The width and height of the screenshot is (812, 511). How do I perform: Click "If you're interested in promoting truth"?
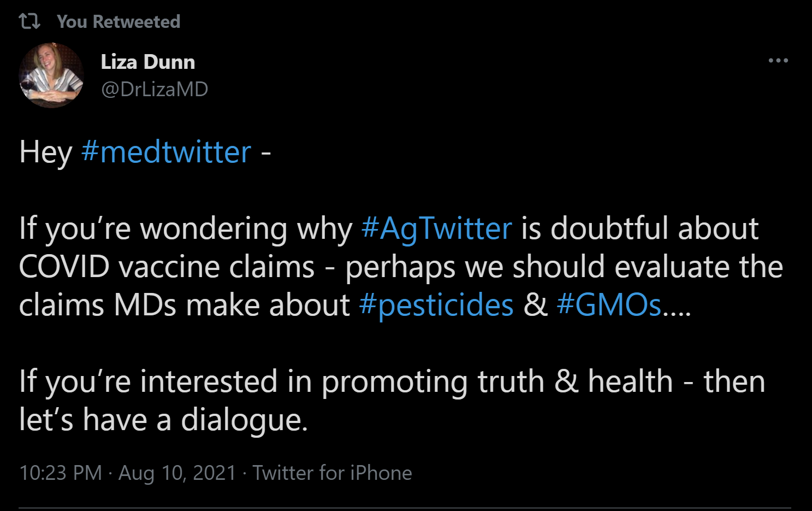(281, 381)
